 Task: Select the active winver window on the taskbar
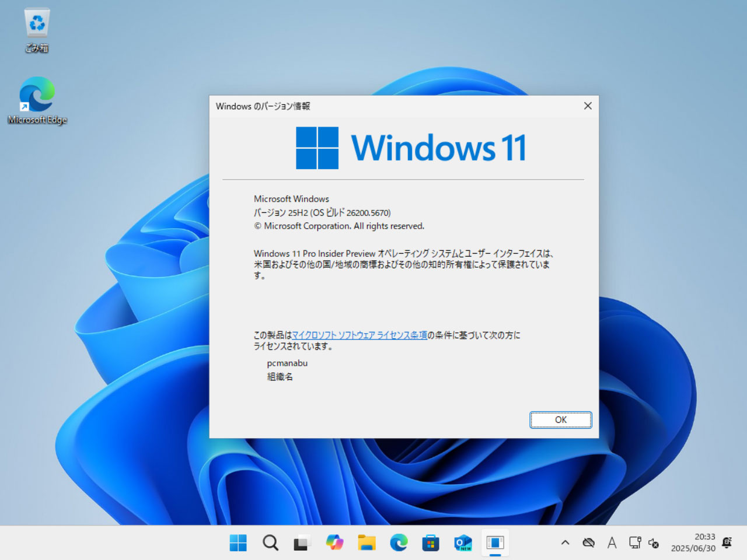point(495,542)
